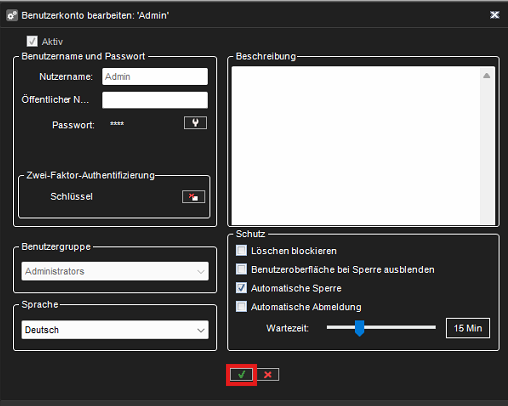Enable Benutzeroberfläche bei Sperre ausblenden checkbox
This screenshot has width=508, height=406.
pos(241,269)
